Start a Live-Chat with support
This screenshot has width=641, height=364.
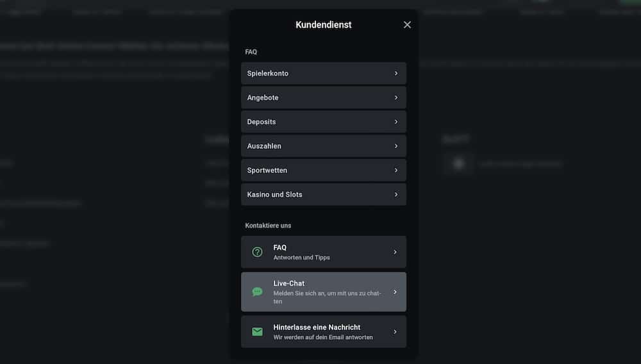click(x=323, y=292)
